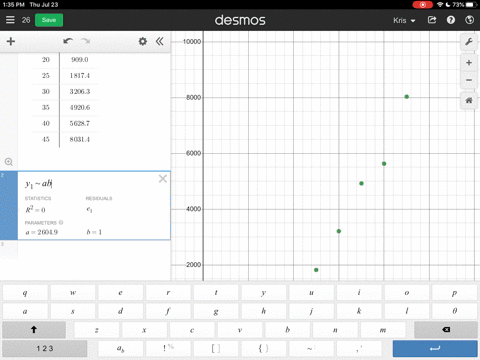Switch to the 123 numeric keyboard
480x360 pixels.
tap(45, 349)
